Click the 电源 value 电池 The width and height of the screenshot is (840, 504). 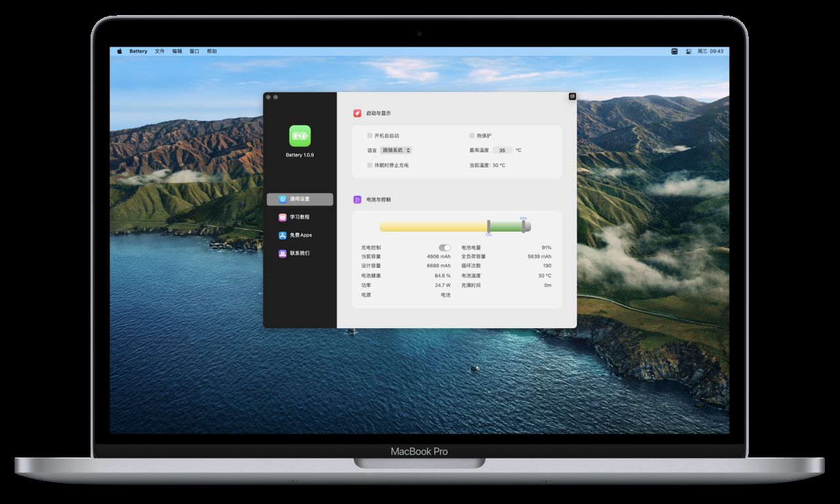coord(446,295)
